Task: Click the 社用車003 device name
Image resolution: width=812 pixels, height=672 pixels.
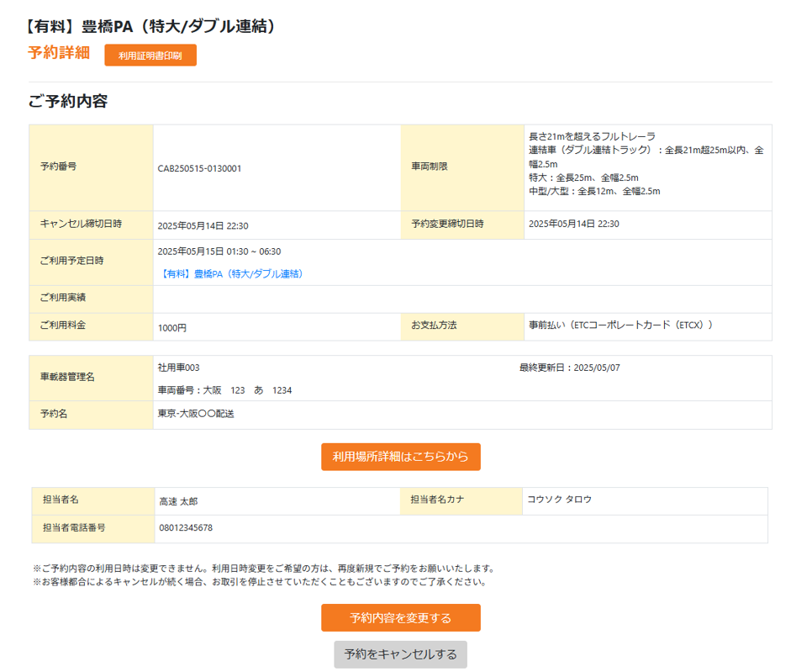Action: pos(179,368)
